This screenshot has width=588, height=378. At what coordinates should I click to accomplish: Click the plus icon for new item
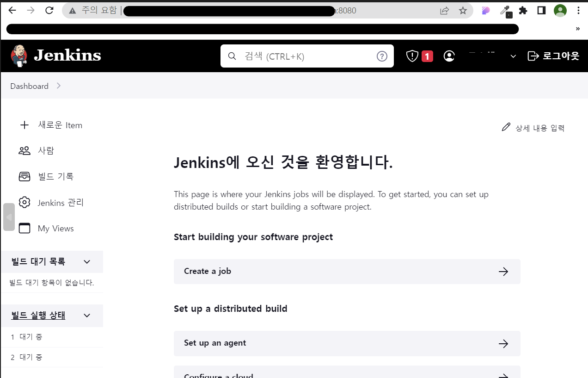(24, 125)
